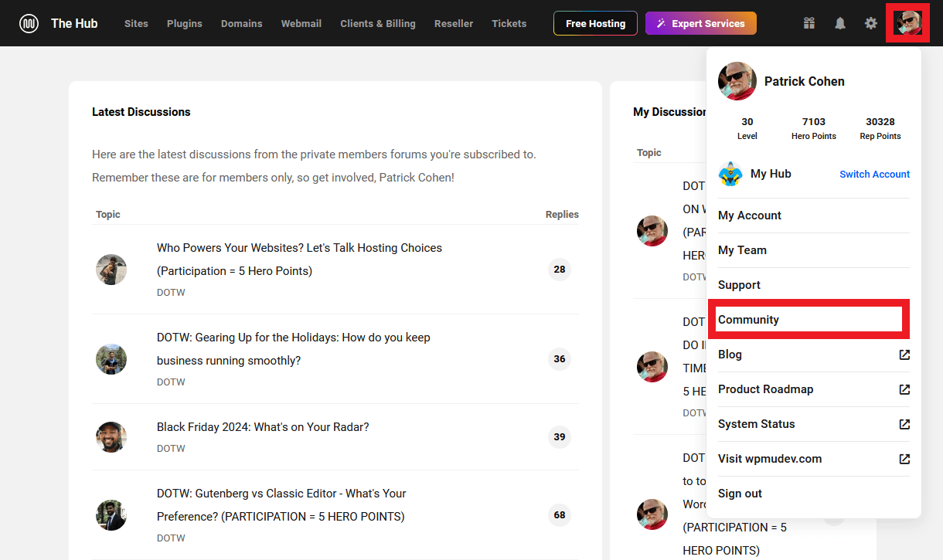Click author avatar of Black Friday 2024 topic
Screen dimensions: 943x560
coord(111,436)
